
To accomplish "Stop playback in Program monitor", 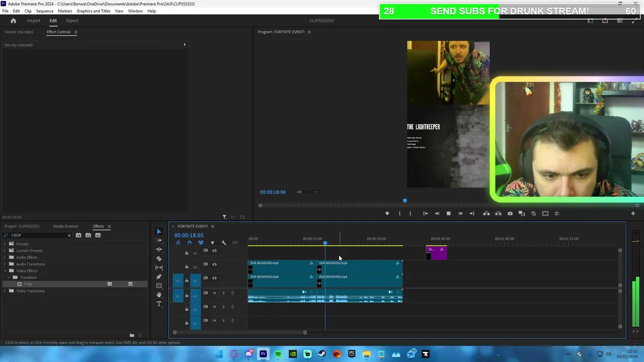I will point(448,213).
